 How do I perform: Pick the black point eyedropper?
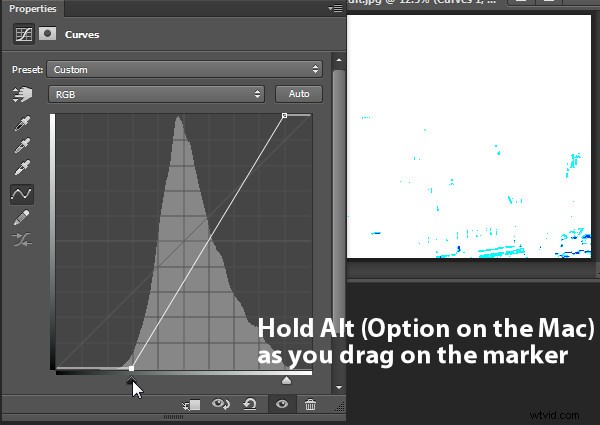pos(22,123)
